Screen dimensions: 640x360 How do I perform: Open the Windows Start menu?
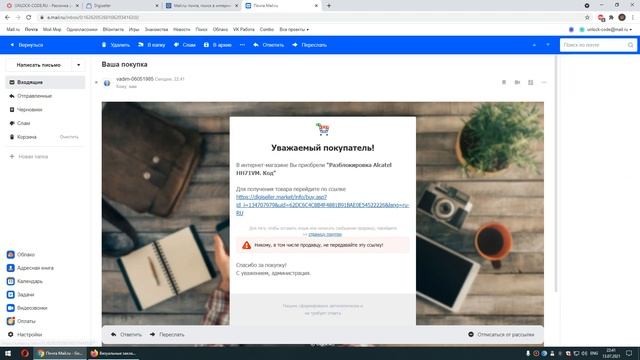pos(8,353)
